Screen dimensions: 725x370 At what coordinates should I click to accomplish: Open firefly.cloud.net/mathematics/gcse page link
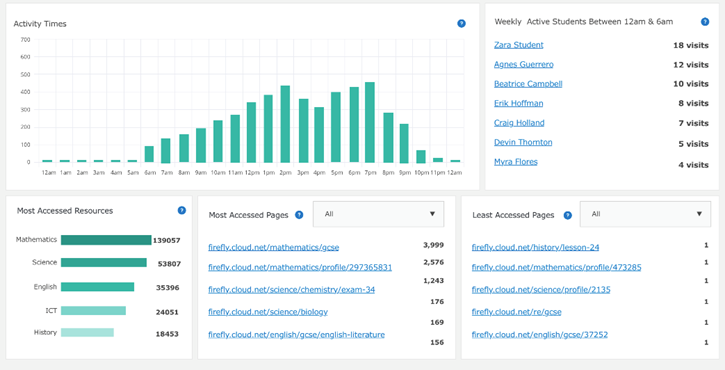(x=273, y=247)
